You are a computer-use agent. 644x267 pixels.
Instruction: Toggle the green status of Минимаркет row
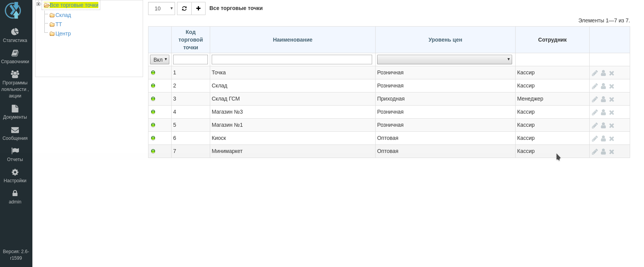pos(153,151)
